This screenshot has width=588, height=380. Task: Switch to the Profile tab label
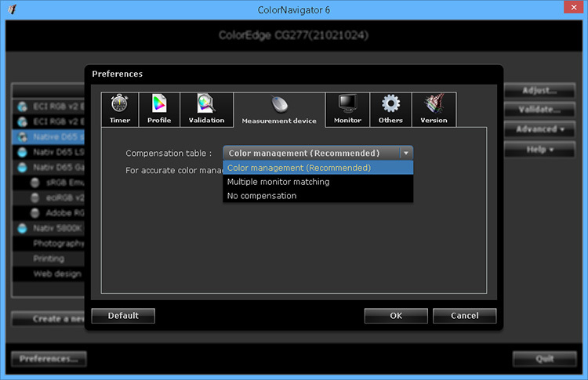pyautogui.click(x=159, y=121)
